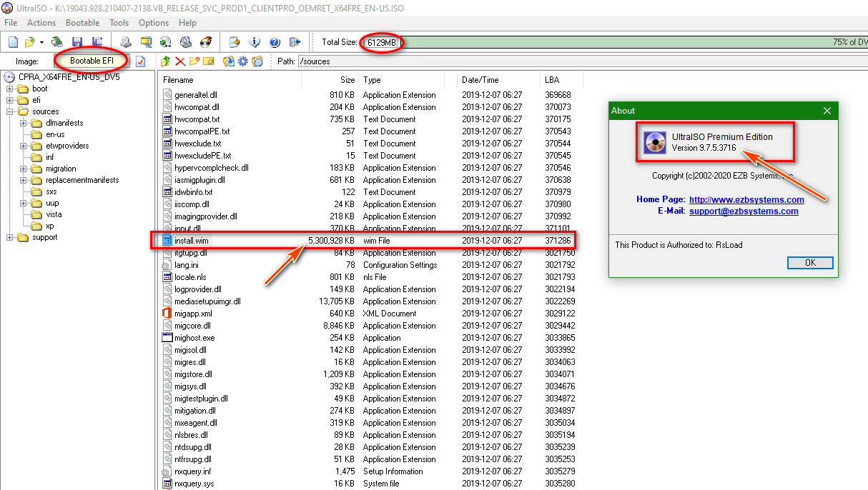Click the Help question mark icon
This screenshot has width=868, height=490.
[x=275, y=42]
